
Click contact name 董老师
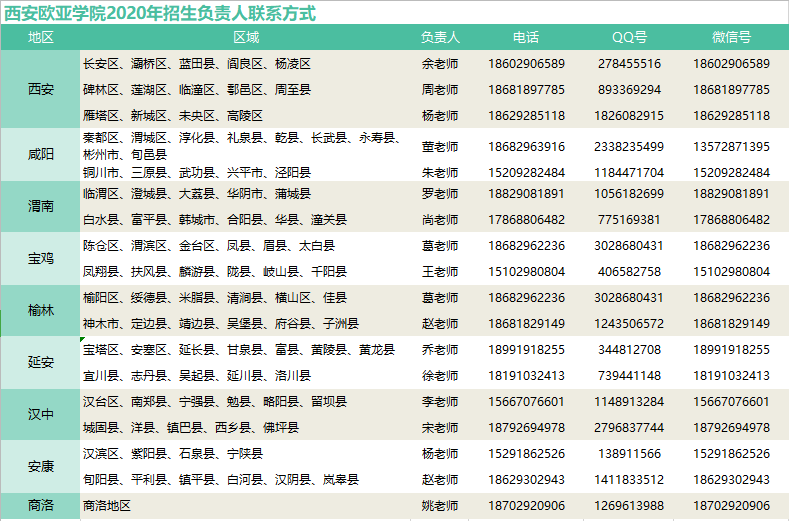[x=440, y=146]
